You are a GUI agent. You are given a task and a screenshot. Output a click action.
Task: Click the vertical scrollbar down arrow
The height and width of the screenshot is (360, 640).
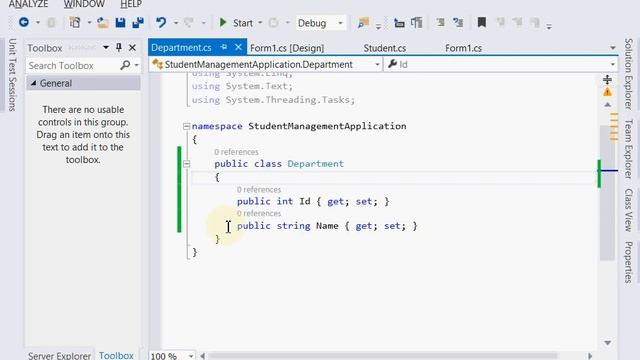tap(607, 342)
